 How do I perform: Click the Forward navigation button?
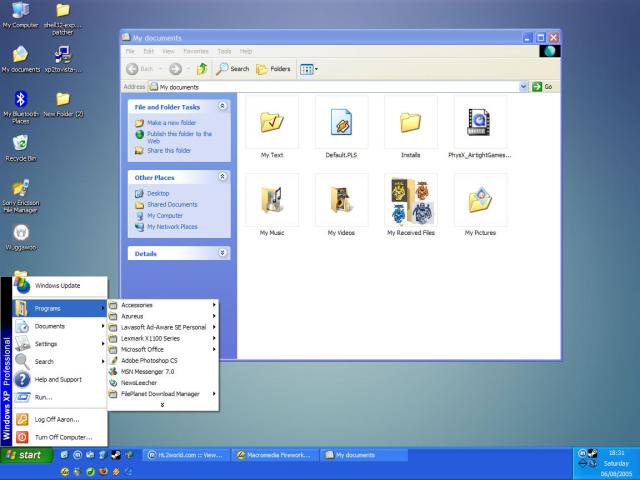[176, 69]
